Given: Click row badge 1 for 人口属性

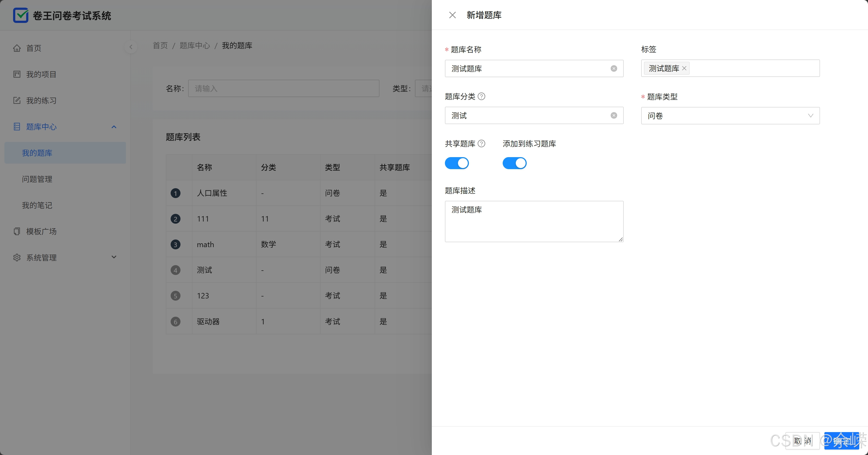Looking at the screenshot, I should 175,193.
